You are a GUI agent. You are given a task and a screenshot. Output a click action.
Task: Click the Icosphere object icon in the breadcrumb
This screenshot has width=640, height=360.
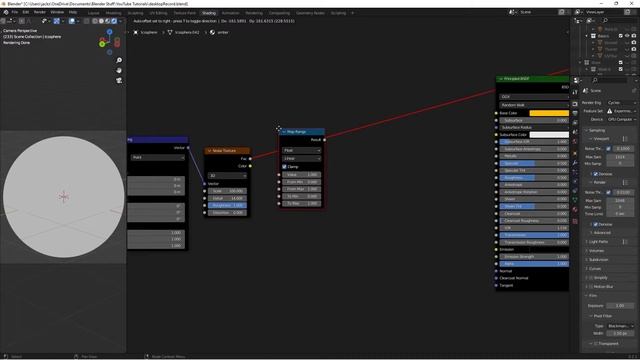pyautogui.click(x=136, y=32)
